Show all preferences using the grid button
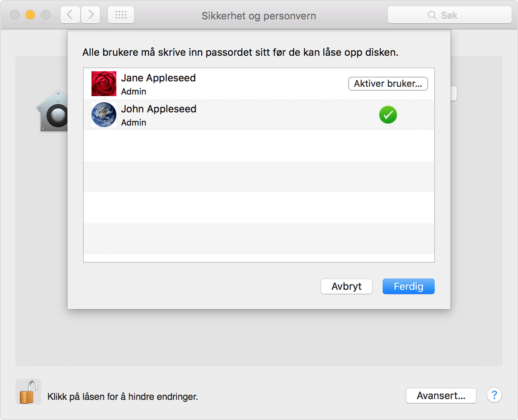 (121, 15)
